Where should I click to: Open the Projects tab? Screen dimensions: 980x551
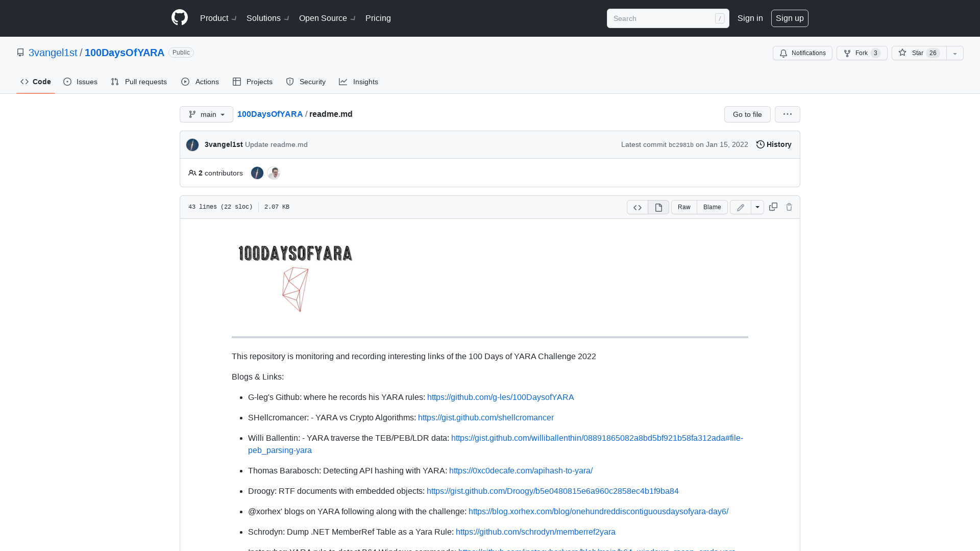[253, 82]
